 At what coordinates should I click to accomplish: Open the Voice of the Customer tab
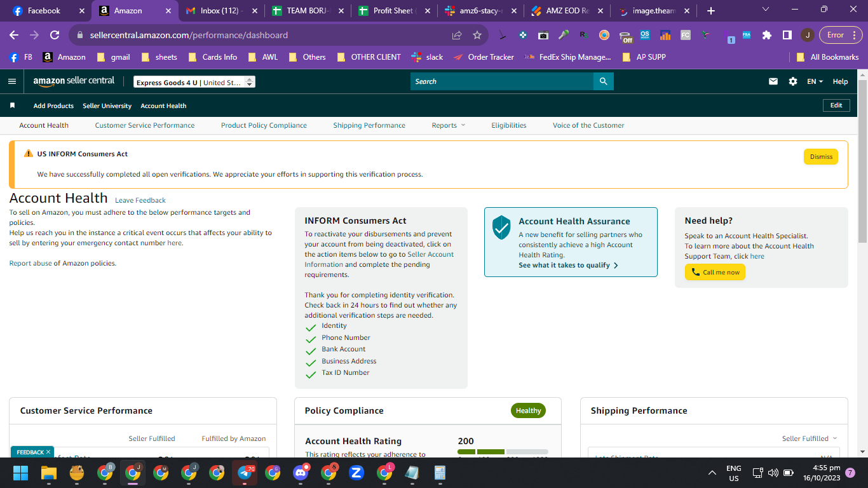tap(588, 125)
